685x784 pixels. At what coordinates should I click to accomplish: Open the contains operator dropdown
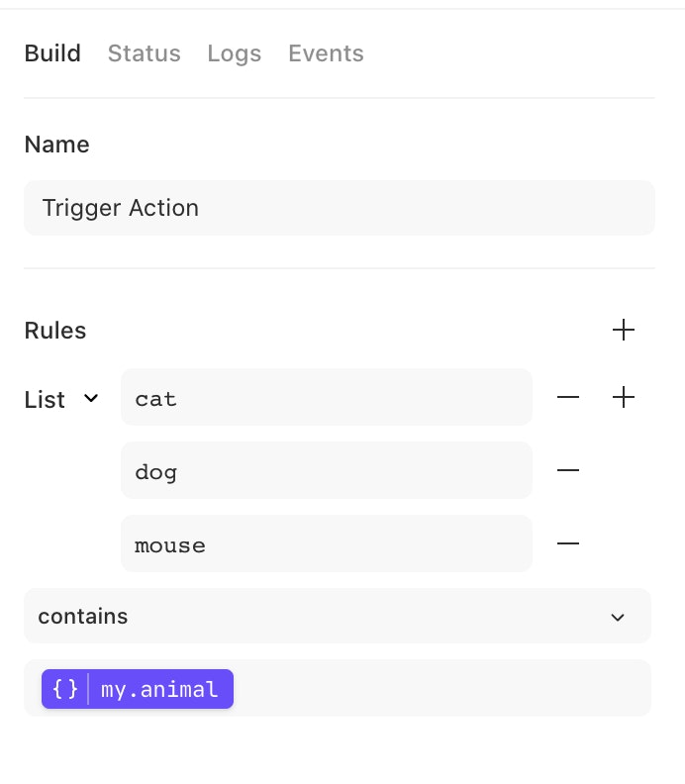point(337,616)
